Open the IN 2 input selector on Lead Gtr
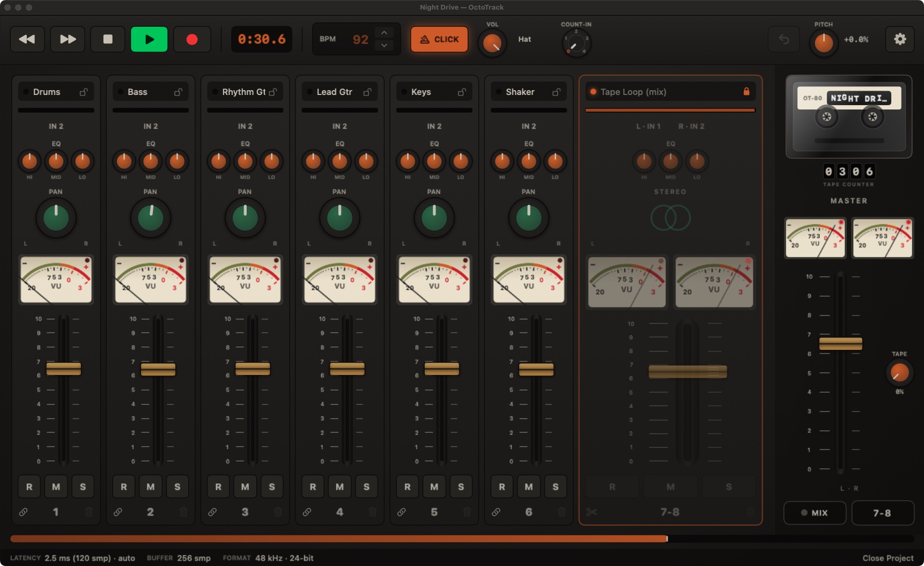 click(x=339, y=126)
